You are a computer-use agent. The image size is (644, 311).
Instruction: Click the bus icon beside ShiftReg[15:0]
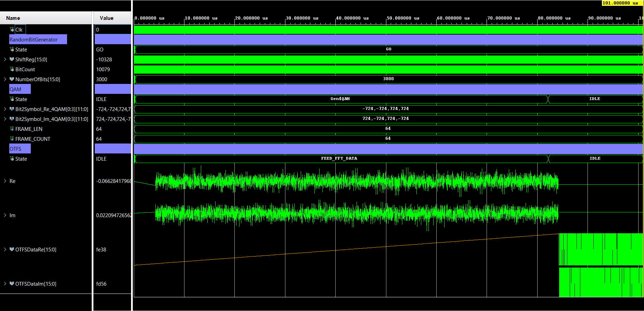(x=11, y=59)
